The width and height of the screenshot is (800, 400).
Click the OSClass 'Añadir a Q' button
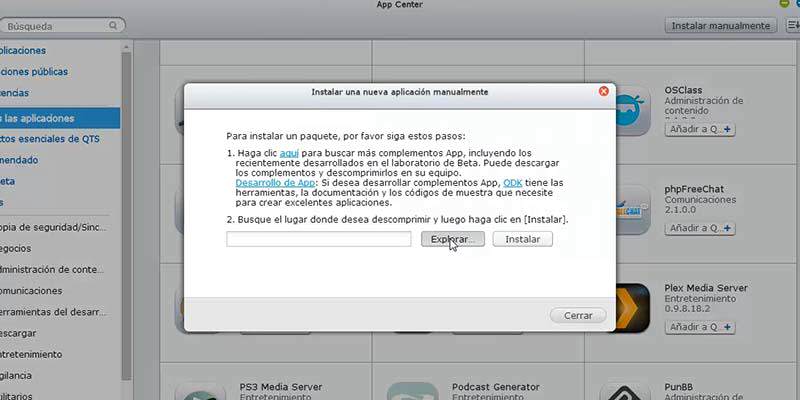coord(700,129)
